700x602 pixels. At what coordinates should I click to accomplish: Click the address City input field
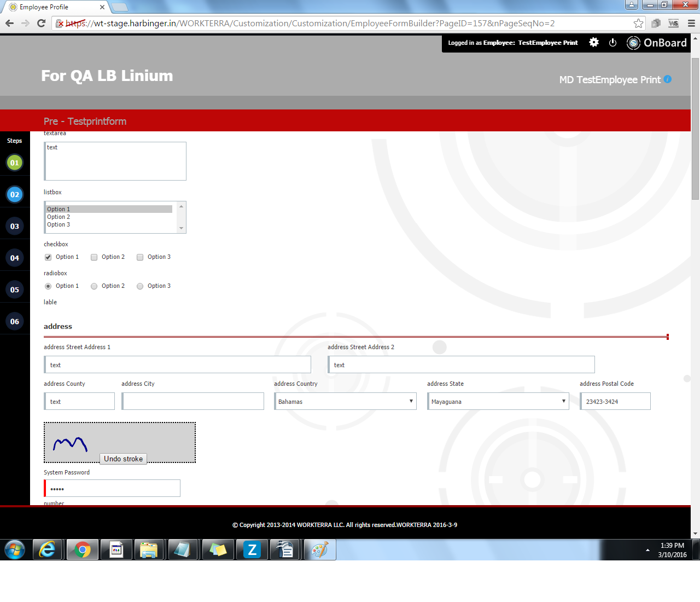point(193,402)
